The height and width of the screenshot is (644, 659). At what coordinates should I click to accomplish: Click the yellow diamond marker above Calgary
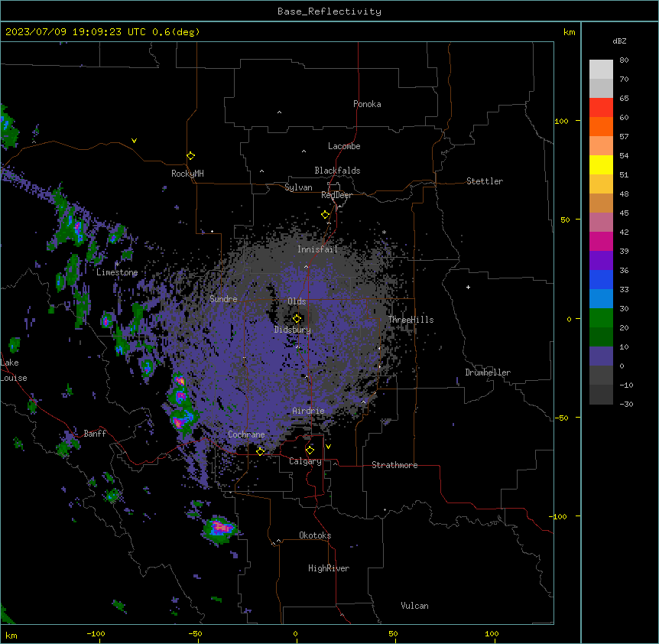(310, 450)
